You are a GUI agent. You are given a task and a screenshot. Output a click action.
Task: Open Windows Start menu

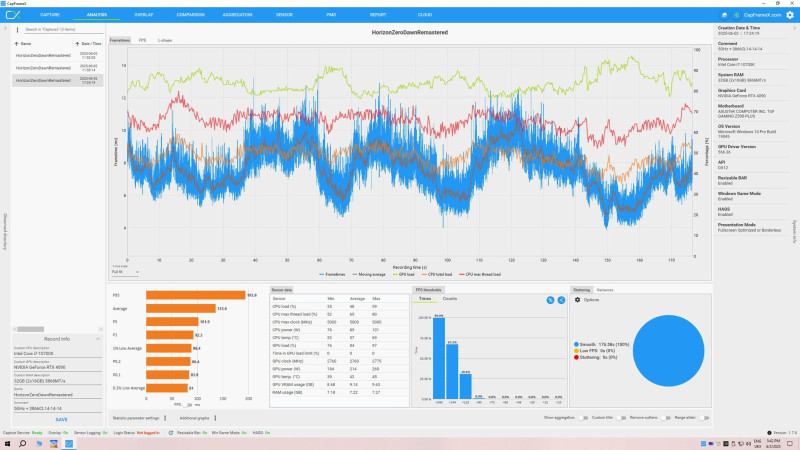point(7,443)
